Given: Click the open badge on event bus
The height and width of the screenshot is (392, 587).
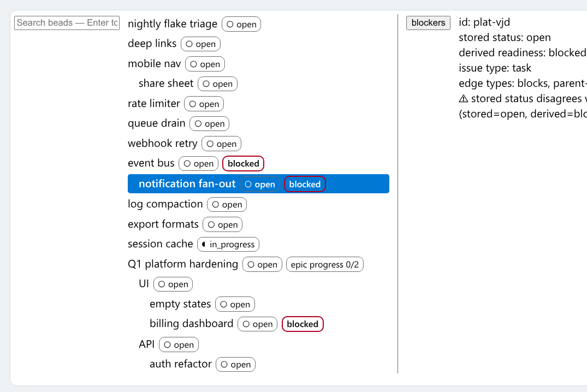Looking at the screenshot, I should click(198, 164).
